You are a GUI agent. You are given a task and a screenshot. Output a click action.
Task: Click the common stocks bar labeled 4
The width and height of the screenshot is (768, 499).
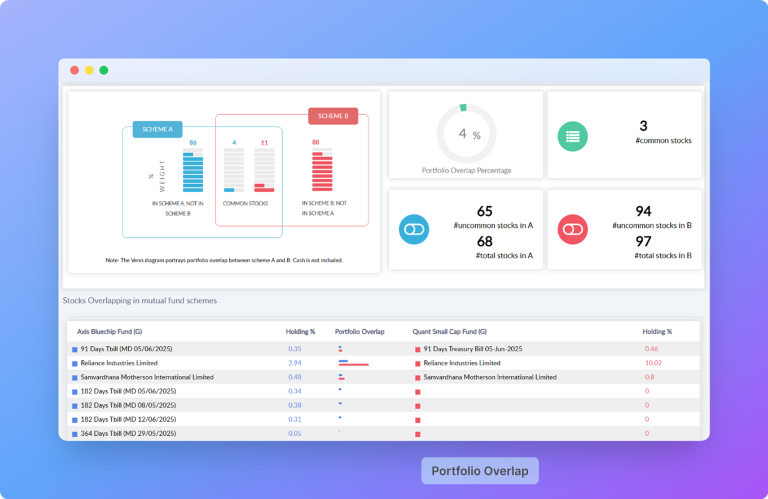pyautogui.click(x=234, y=170)
